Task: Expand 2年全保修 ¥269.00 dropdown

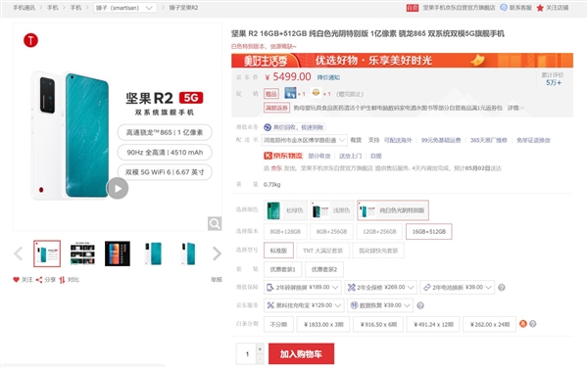Action: (380, 288)
